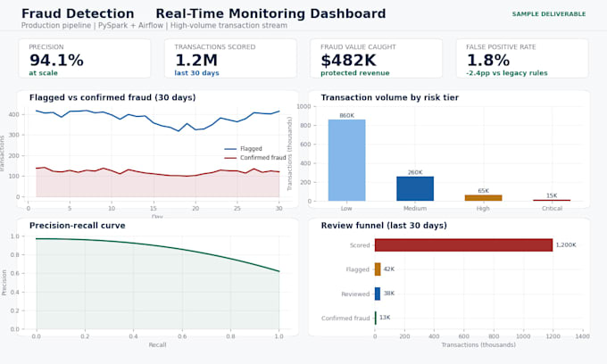Select the Production pipeline subtitle text
Image resolution: width=607 pixels, height=364 pixels.
[x=154, y=26]
